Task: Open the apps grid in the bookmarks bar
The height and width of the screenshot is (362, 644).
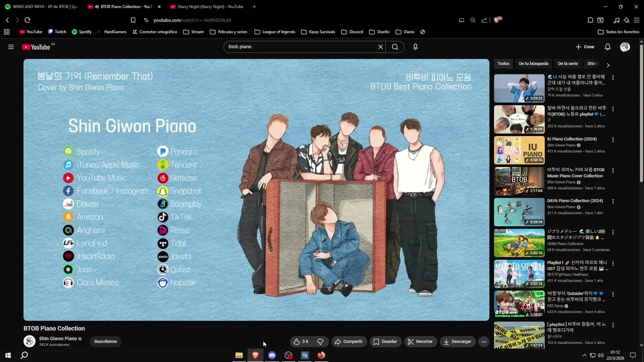Action: pos(7,32)
